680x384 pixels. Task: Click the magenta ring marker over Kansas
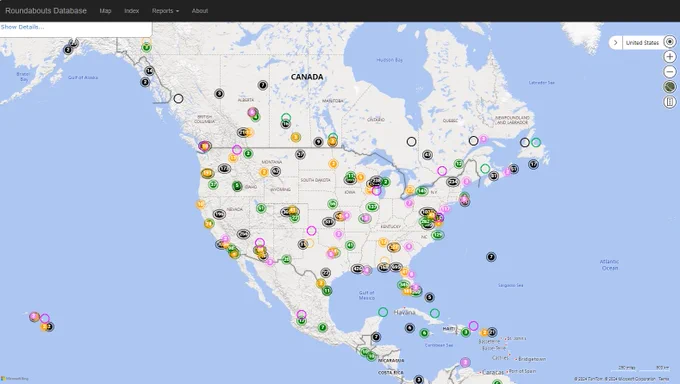click(311, 231)
